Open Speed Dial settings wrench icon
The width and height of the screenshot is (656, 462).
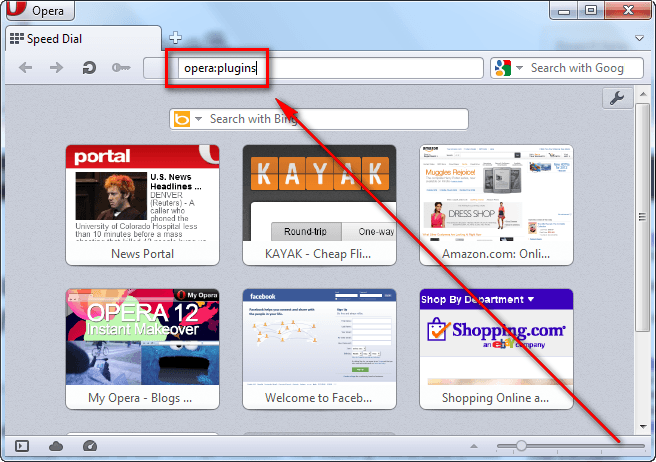click(x=616, y=98)
